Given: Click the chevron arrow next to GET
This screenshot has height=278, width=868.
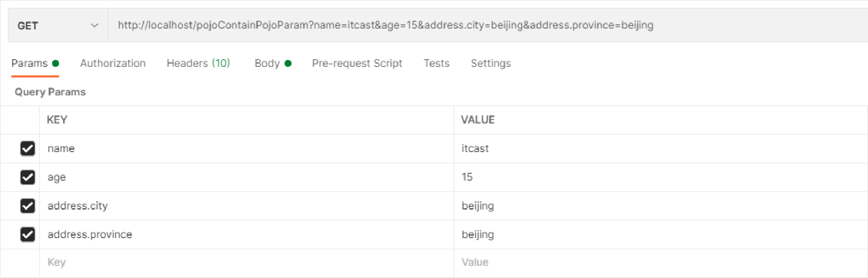Looking at the screenshot, I should [x=94, y=25].
